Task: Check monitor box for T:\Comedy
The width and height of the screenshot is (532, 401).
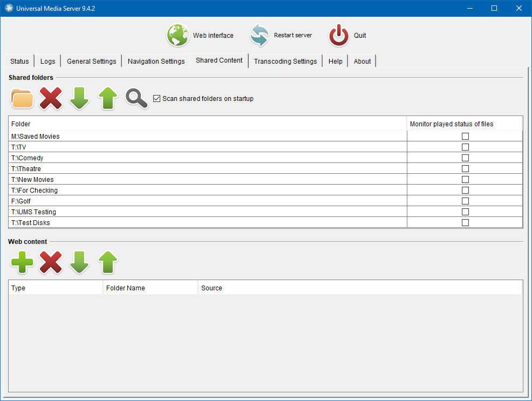Action: pyautogui.click(x=465, y=158)
